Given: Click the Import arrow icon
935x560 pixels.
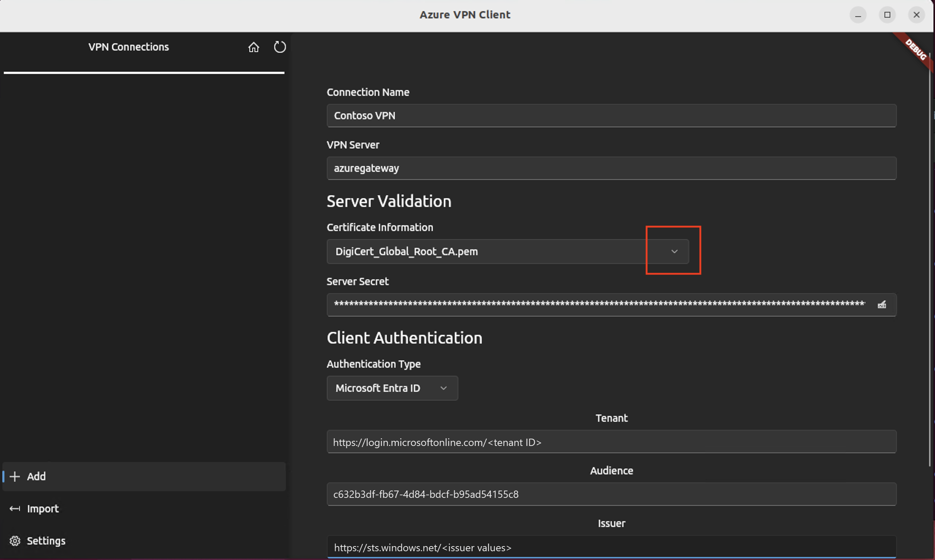Looking at the screenshot, I should click(x=15, y=509).
